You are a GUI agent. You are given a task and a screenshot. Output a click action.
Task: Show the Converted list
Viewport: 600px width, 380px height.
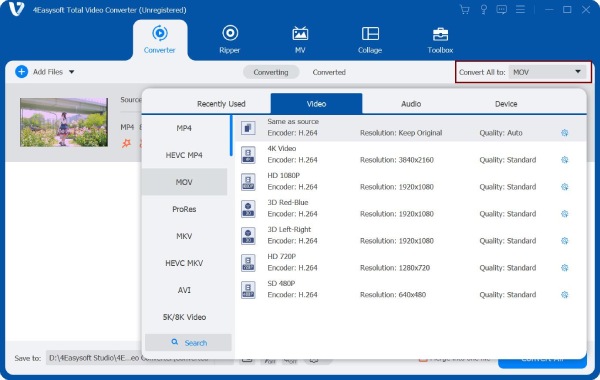click(x=329, y=72)
